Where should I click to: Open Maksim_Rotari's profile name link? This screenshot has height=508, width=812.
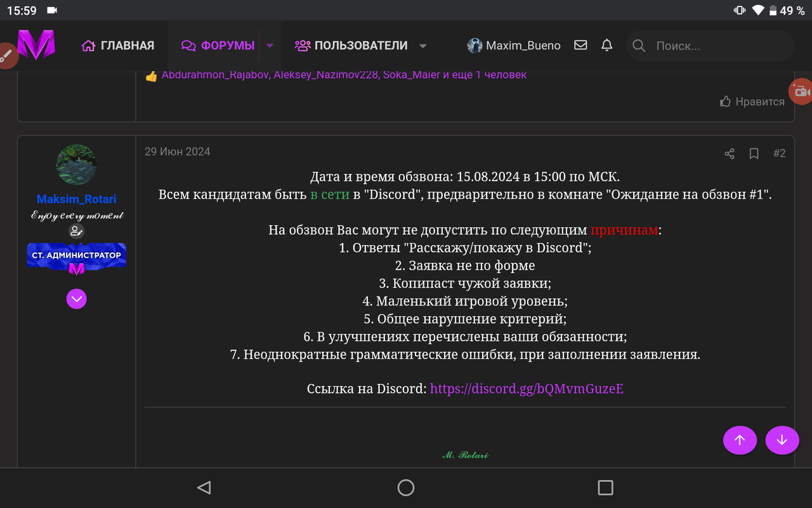(x=76, y=199)
